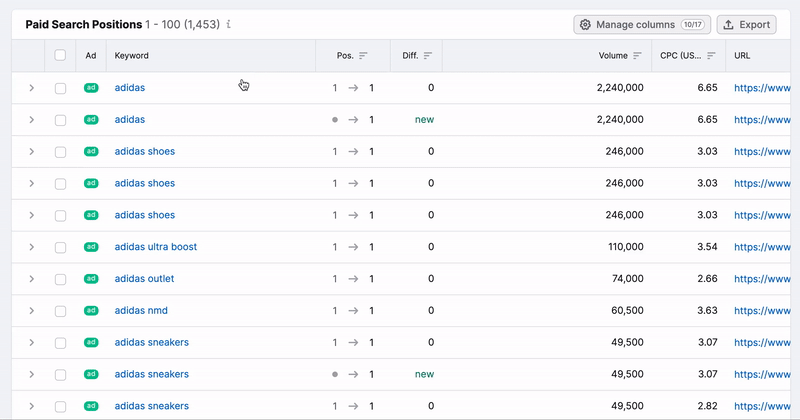Screen dimensions: 800x420
Task: Select all rows with header checkbox
Action: pos(60,55)
